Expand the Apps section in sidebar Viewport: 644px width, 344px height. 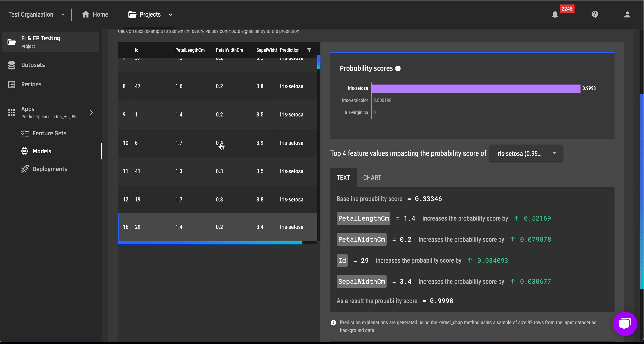coord(91,112)
